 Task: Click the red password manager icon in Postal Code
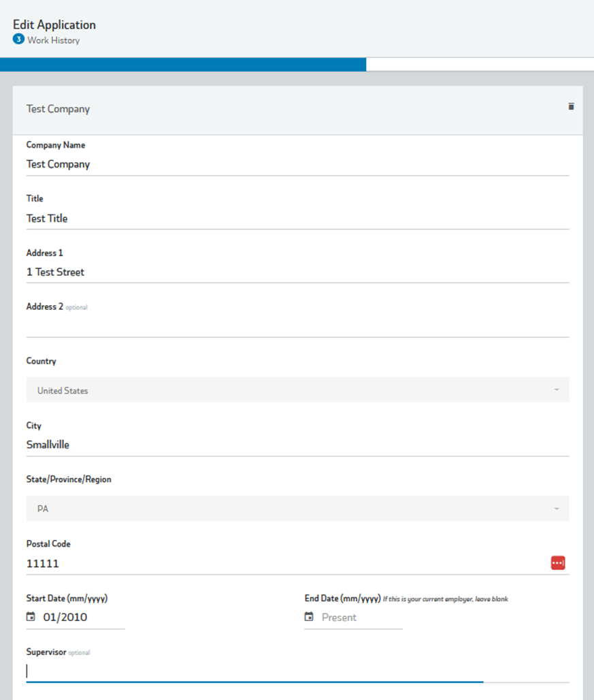558,562
